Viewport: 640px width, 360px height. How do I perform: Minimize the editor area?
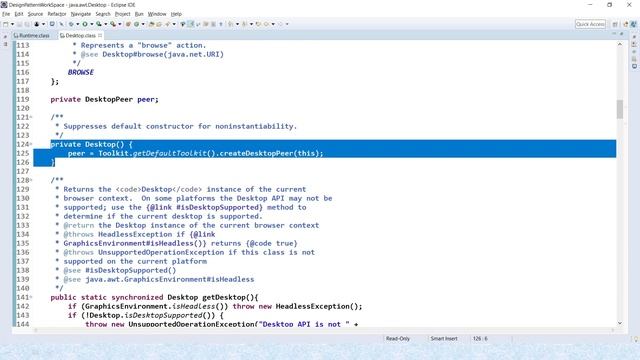[x=614, y=34]
